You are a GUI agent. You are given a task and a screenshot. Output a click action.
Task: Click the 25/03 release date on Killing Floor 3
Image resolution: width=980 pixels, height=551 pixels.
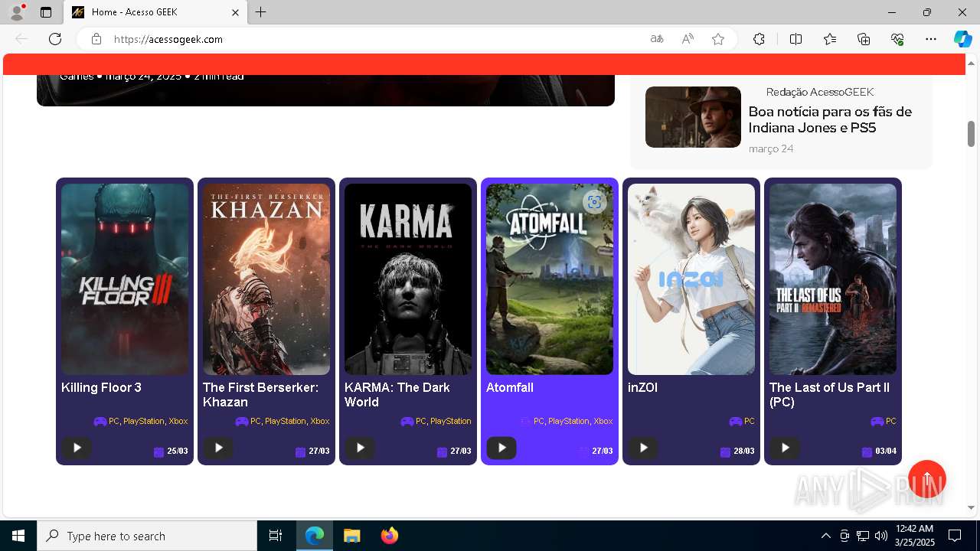coord(178,452)
